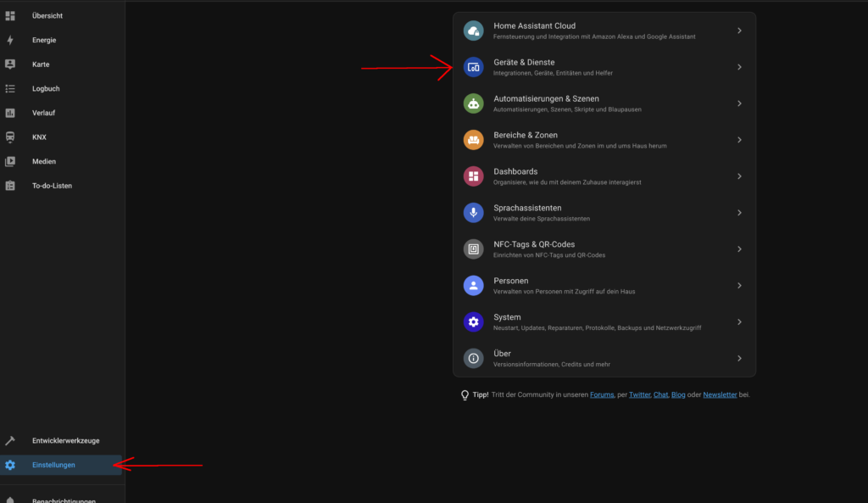Viewport: 868px width, 503px height.
Task: Click the Einstellungen gear icon
Action: (x=10, y=466)
